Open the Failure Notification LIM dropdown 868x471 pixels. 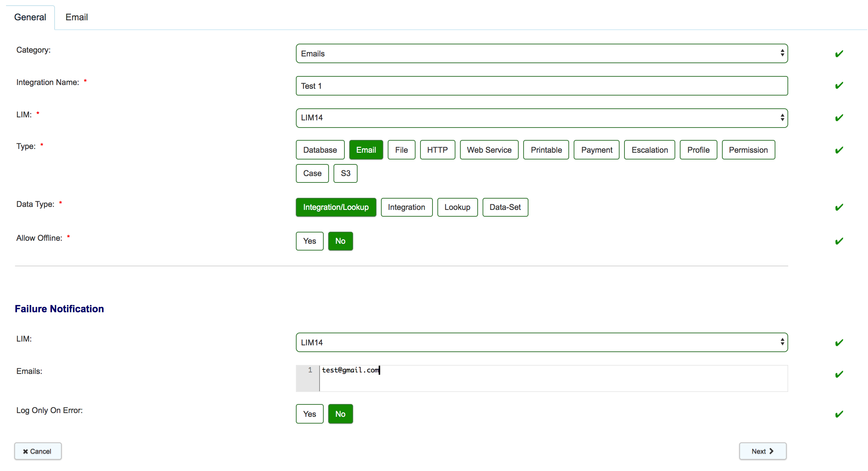(541, 342)
